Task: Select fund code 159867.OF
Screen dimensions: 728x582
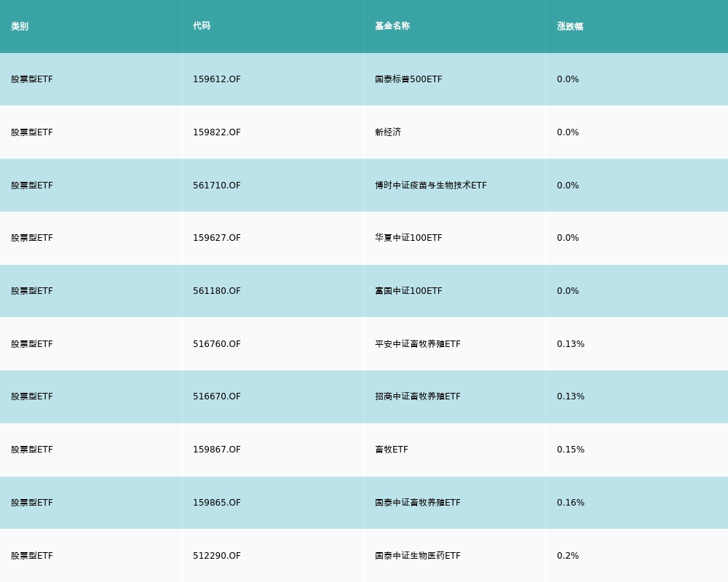Action: (217, 450)
